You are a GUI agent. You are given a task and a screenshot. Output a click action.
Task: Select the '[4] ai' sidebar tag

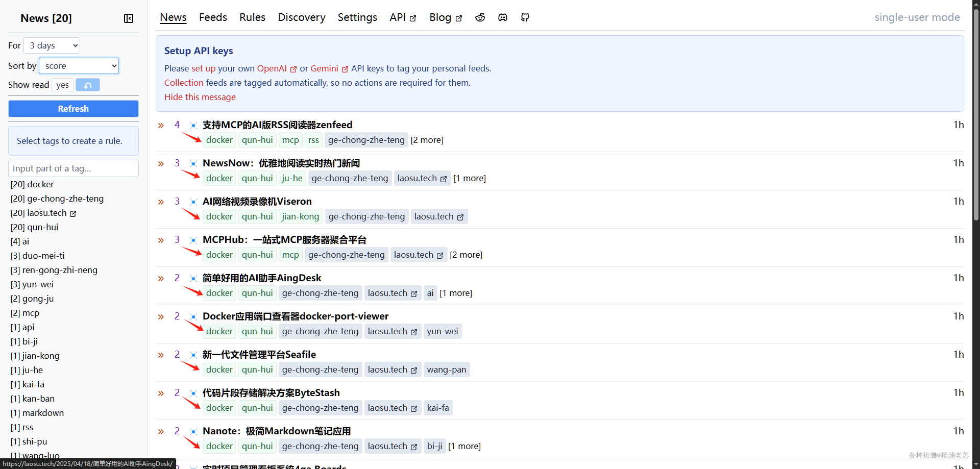[20, 241]
